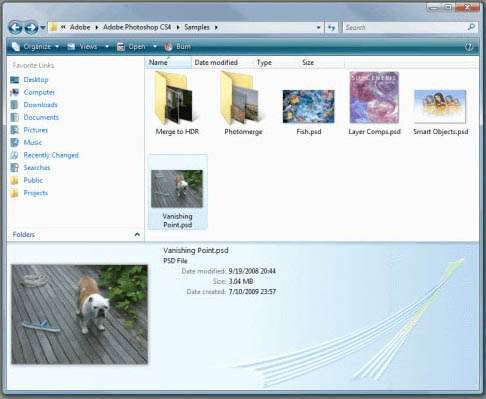
Task: Click the Views toolbar button
Action: (x=83, y=47)
